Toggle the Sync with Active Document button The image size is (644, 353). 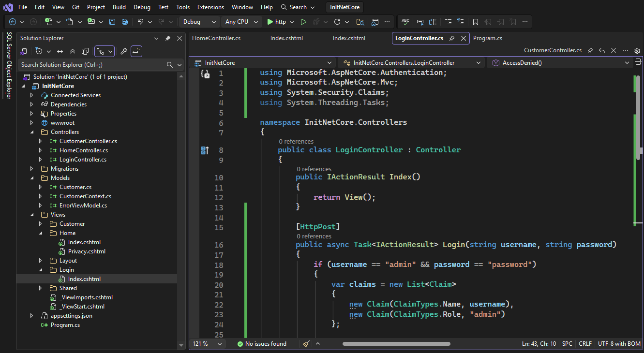click(x=60, y=51)
